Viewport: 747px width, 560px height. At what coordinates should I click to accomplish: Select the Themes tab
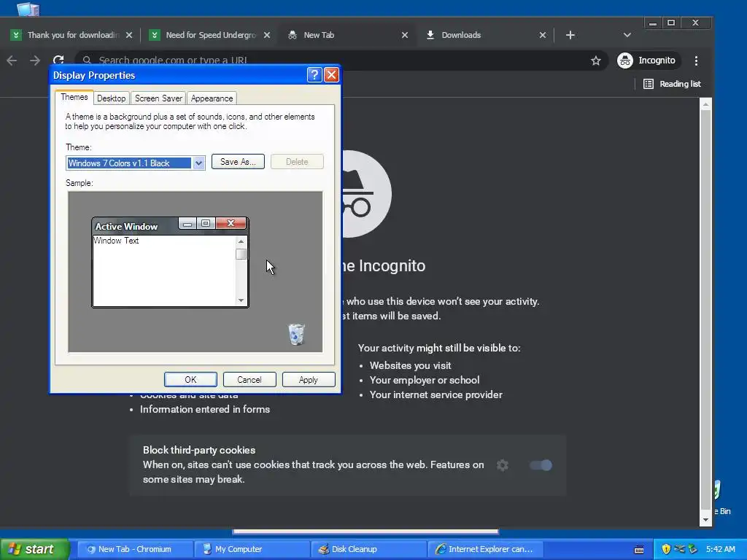coord(74,97)
